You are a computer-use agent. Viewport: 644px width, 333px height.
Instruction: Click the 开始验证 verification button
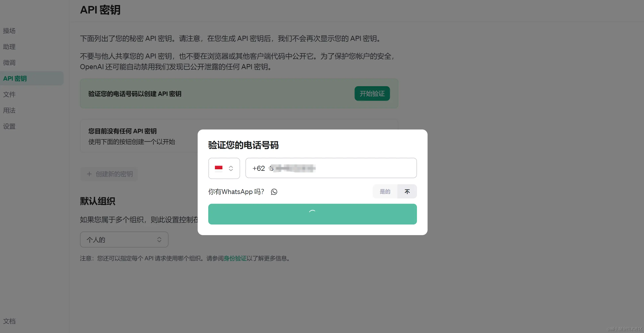372,93
